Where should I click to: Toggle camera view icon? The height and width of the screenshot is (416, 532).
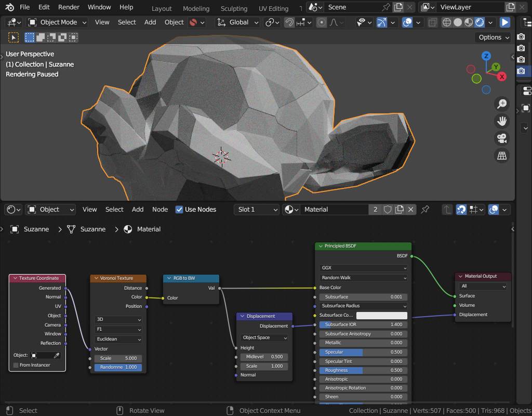pyautogui.click(x=502, y=138)
